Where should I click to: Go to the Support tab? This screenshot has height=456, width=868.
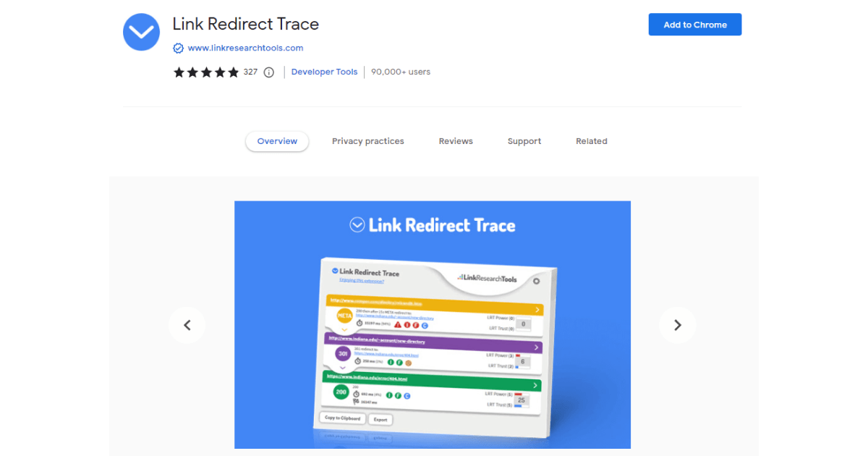point(524,141)
